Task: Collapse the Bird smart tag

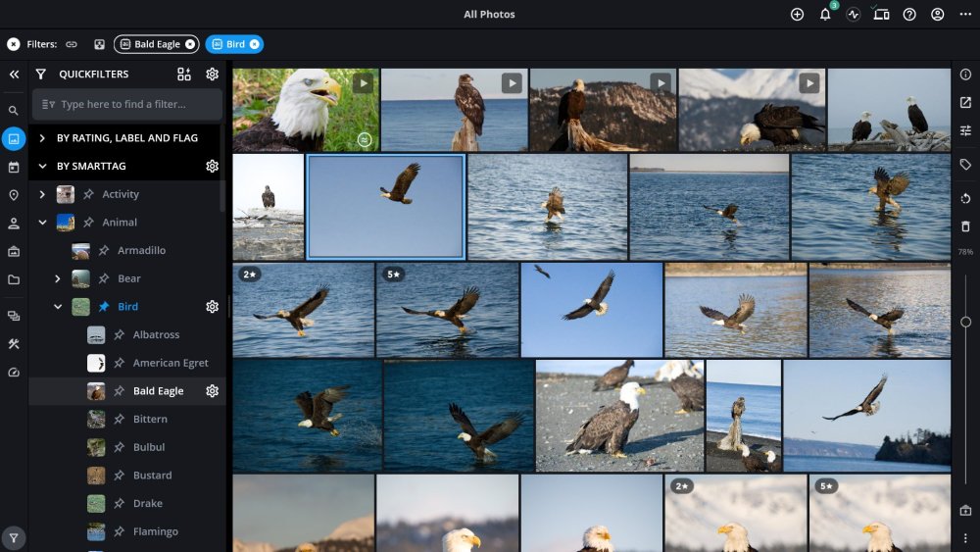Action: pyautogui.click(x=58, y=307)
